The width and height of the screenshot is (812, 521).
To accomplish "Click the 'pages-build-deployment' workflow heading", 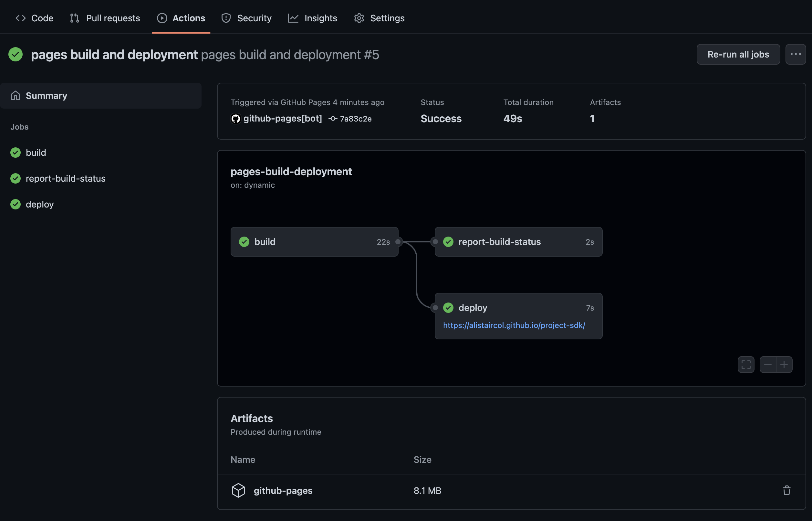I will coord(291,172).
